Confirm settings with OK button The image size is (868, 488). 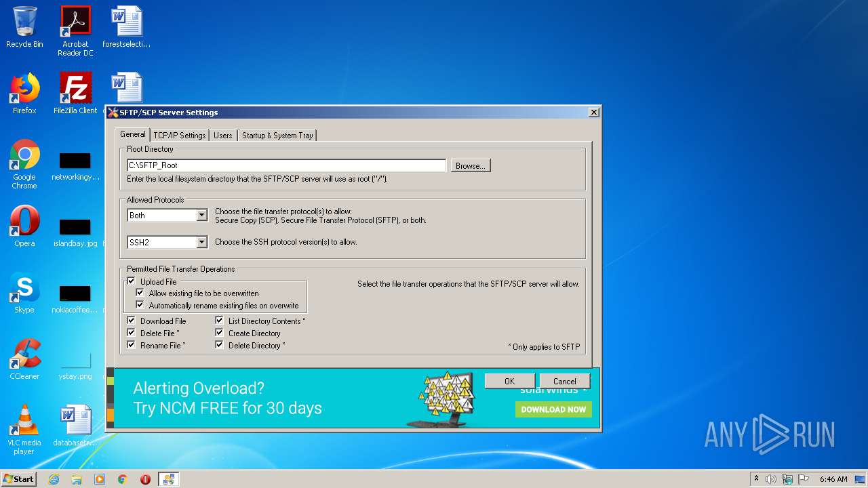point(509,382)
